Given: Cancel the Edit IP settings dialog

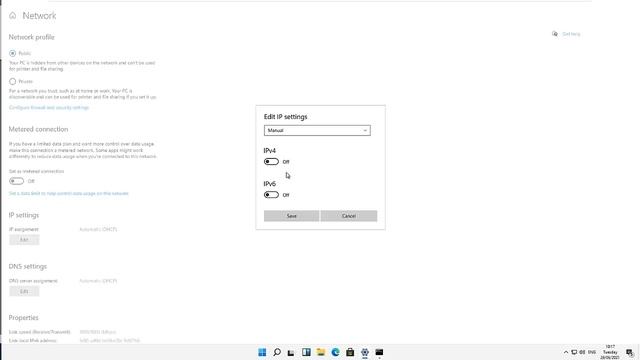Looking at the screenshot, I should point(349,216).
